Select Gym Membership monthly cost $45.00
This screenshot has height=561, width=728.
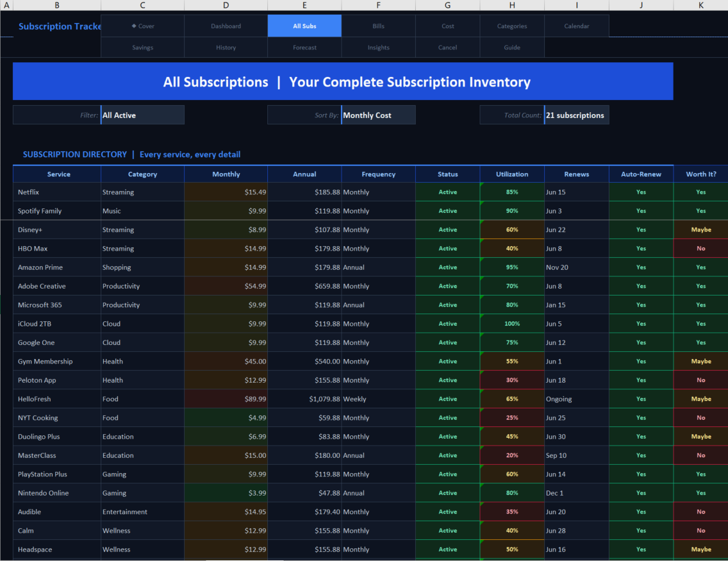[226, 362]
